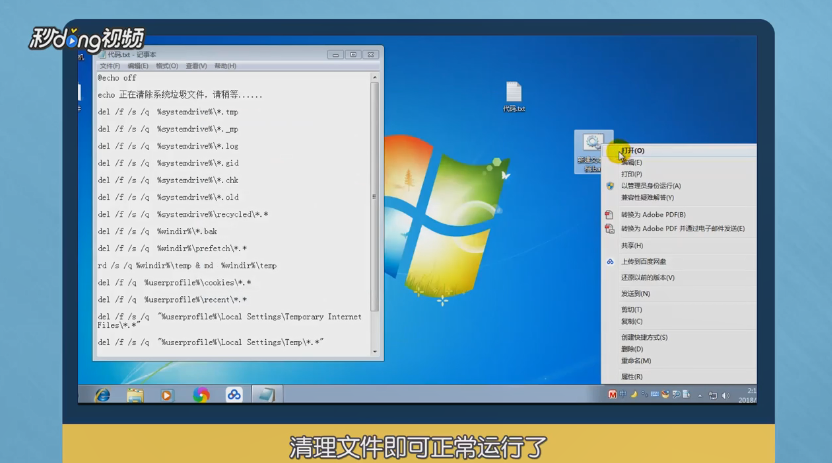Open the network icon in system tray
The width and height of the screenshot is (832, 463).
713,396
